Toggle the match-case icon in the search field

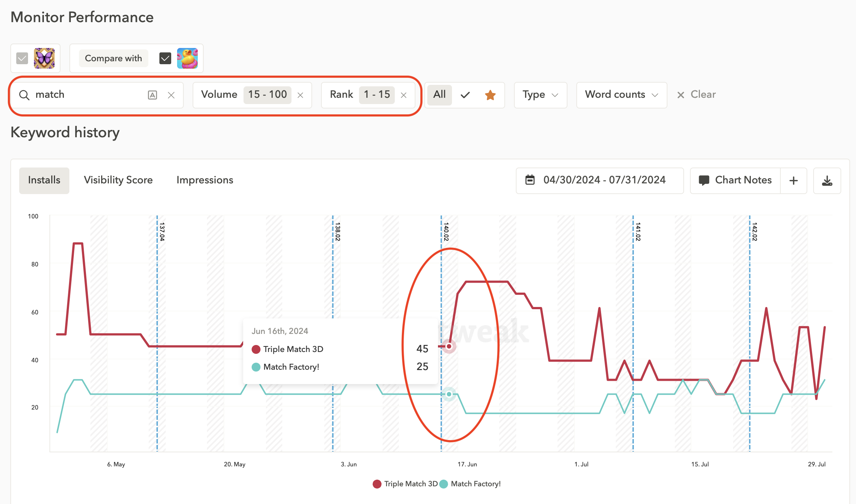(152, 95)
